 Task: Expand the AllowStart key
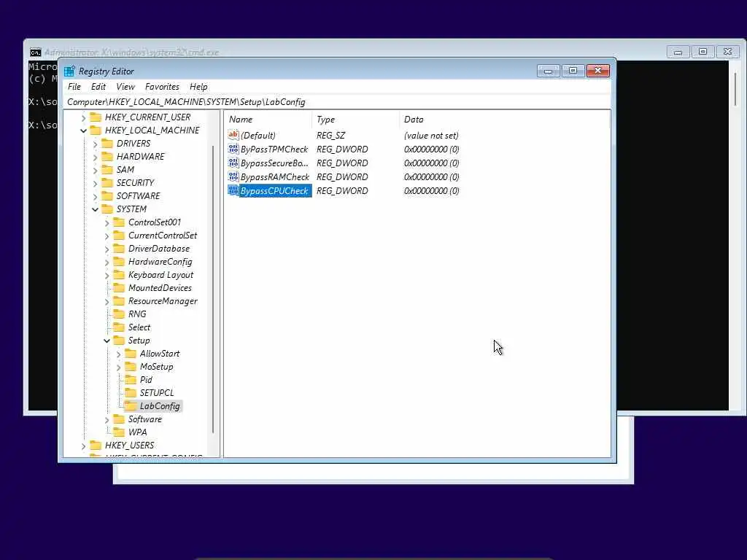tap(119, 354)
